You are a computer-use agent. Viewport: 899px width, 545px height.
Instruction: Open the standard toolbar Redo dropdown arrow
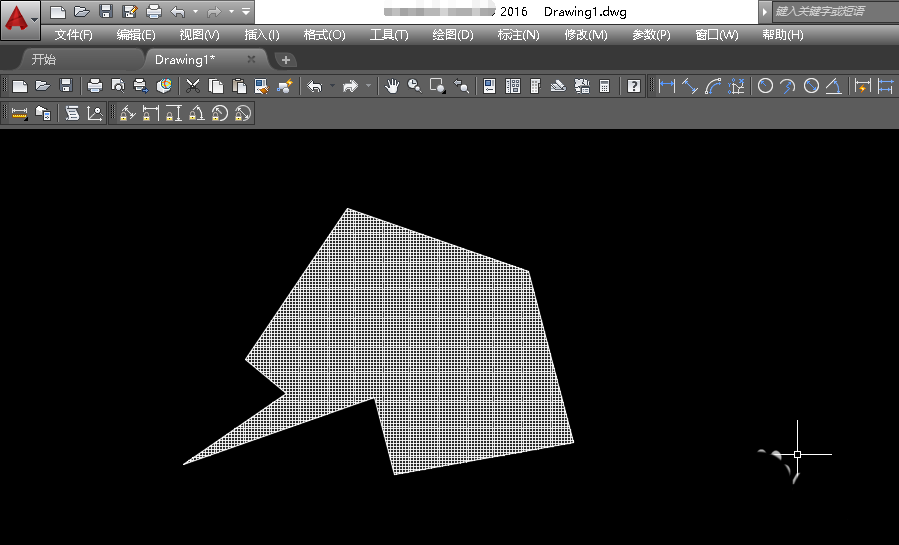[x=368, y=86]
